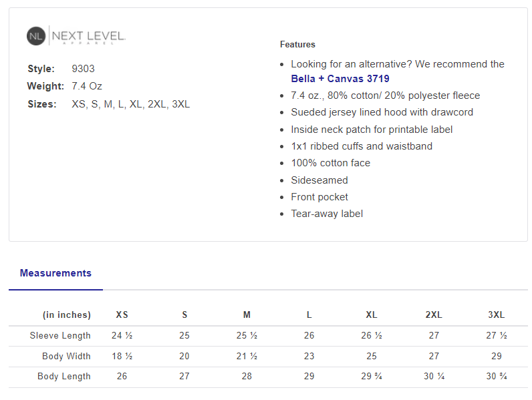
Task: Click the Next Level Apparel logo
Action: click(76, 36)
